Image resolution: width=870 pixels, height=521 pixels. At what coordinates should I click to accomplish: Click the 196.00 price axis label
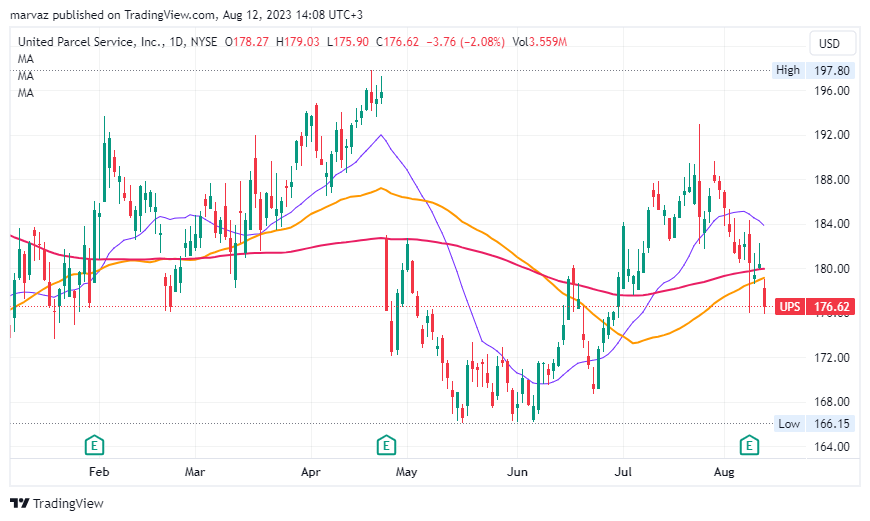coord(832,90)
